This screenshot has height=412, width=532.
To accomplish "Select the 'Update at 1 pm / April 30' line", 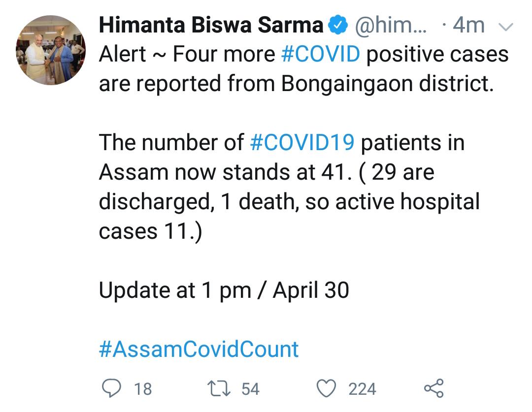I will [224, 290].
